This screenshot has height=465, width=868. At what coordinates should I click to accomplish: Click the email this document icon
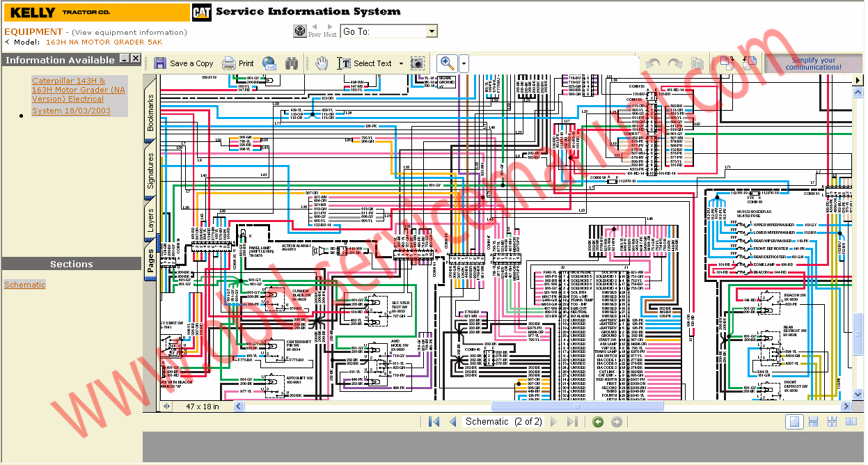[x=269, y=63]
